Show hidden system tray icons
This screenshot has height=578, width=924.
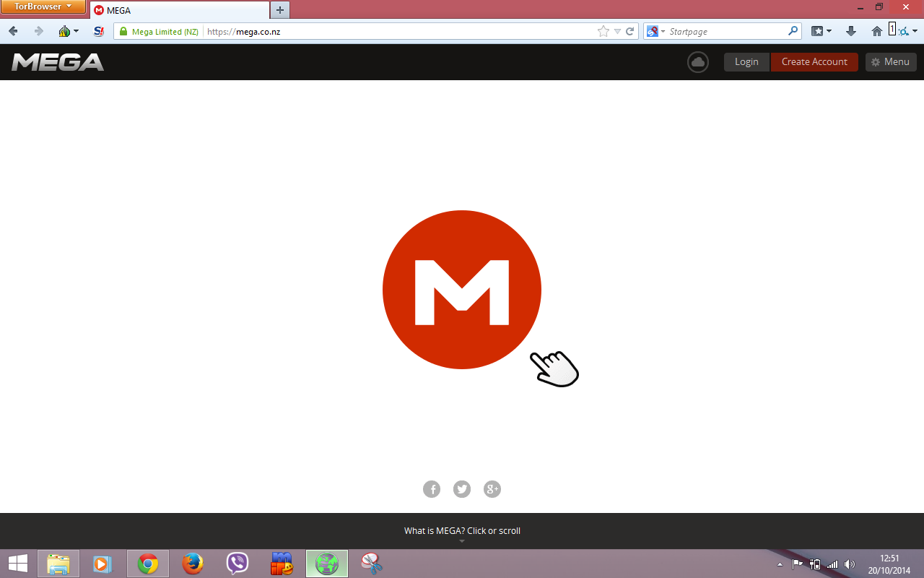tap(780, 564)
